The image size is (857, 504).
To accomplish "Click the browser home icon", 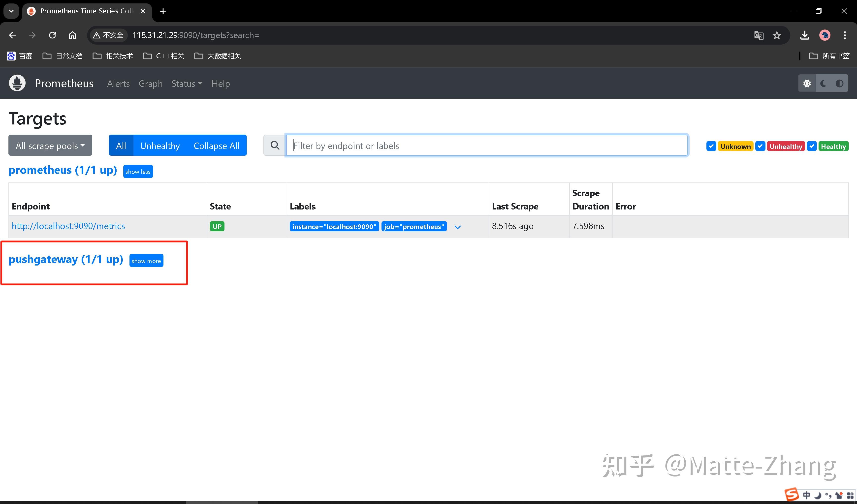I will click(x=72, y=35).
